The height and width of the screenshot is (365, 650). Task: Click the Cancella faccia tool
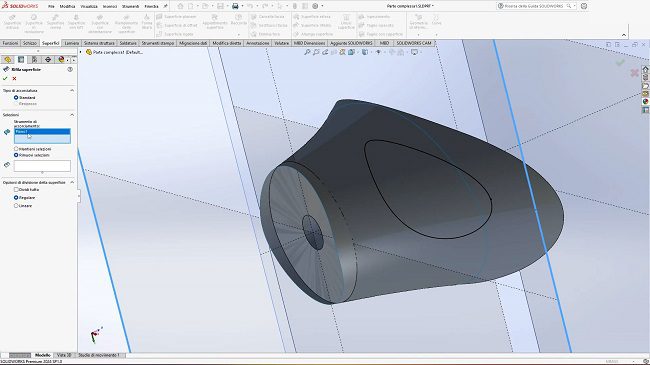pyautogui.click(x=268, y=17)
